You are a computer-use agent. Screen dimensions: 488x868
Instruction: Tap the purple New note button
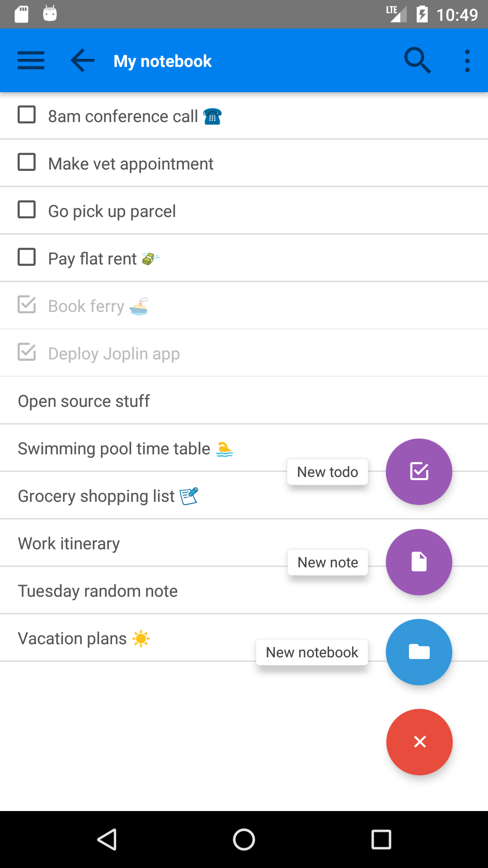click(419, 562)
